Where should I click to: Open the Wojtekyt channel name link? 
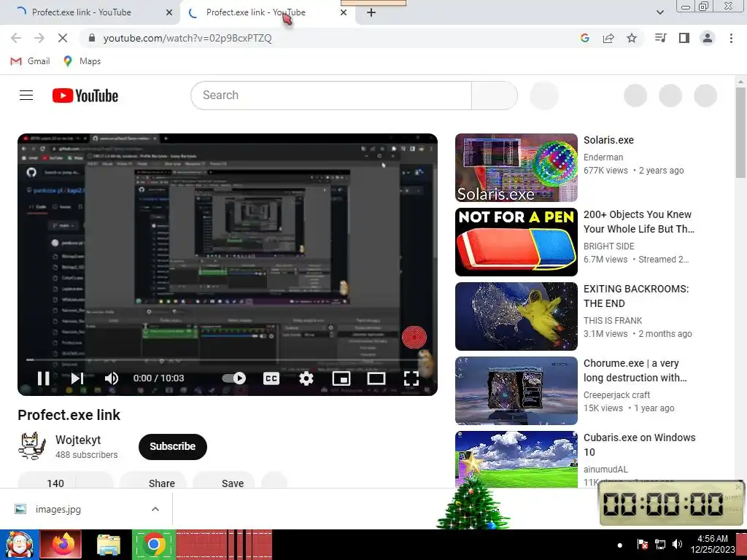pyautogui.click(x=78, y=440)
